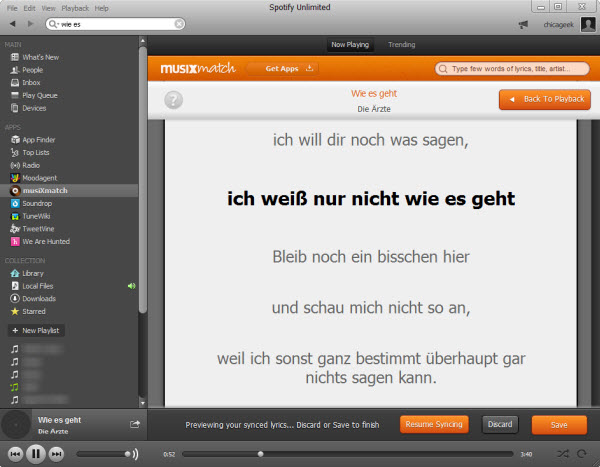
Task: Save the synced lyrics
Action: (x=559, y=425)
